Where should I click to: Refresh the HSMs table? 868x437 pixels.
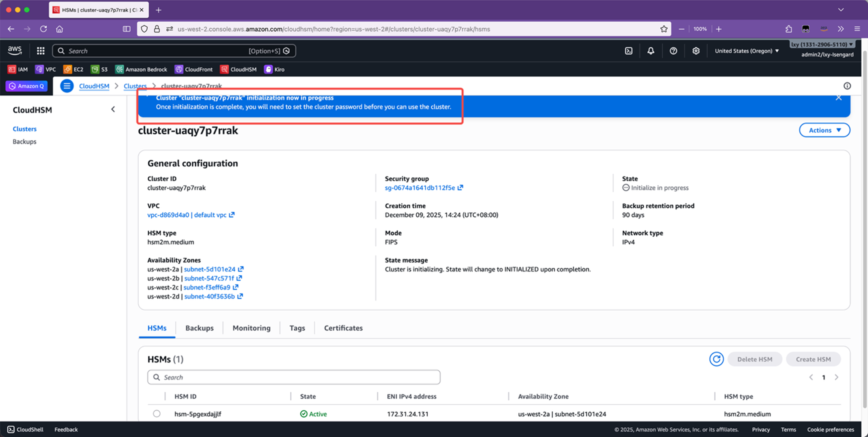tap(716, 359)
